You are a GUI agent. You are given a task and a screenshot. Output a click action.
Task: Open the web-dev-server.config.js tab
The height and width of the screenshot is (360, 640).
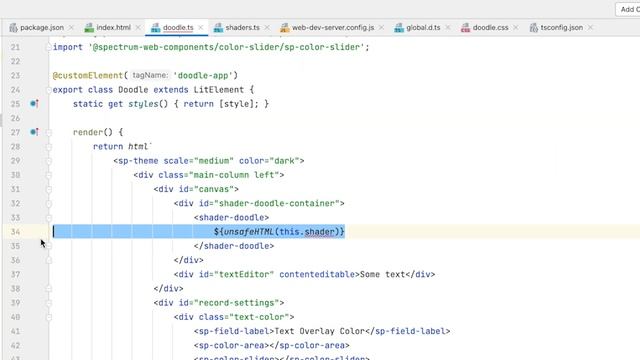coord(333,27)
